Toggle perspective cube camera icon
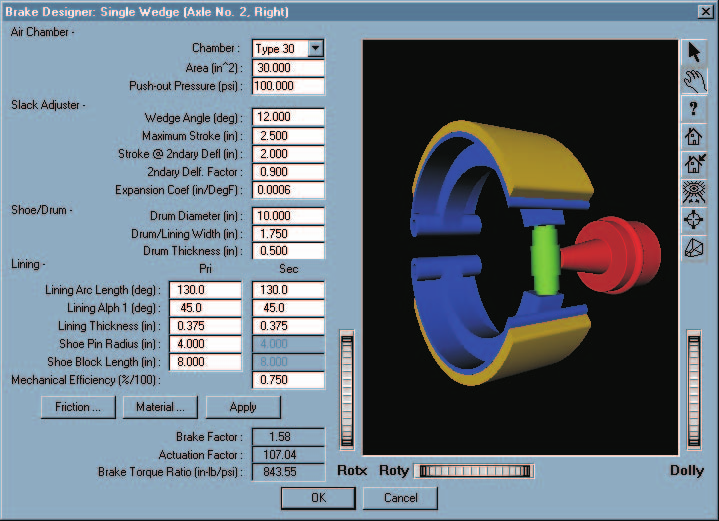Viewport: 719px width, 521px height. [x=694, y=248]
